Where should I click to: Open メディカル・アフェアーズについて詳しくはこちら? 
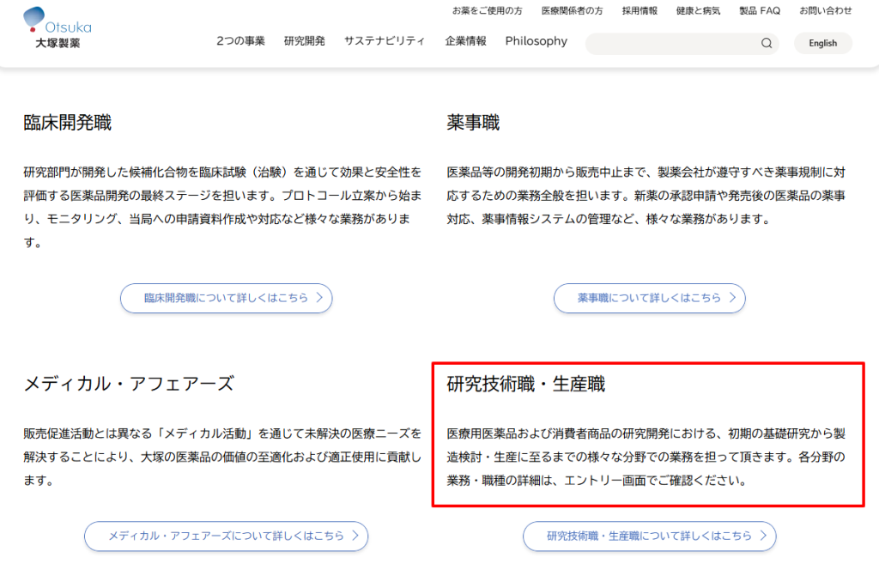[226, 536]
